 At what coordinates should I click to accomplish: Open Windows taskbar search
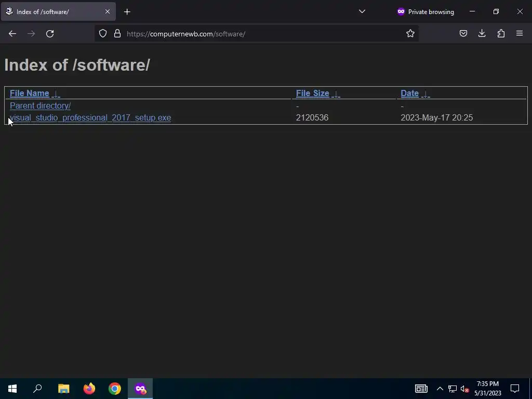37,389
